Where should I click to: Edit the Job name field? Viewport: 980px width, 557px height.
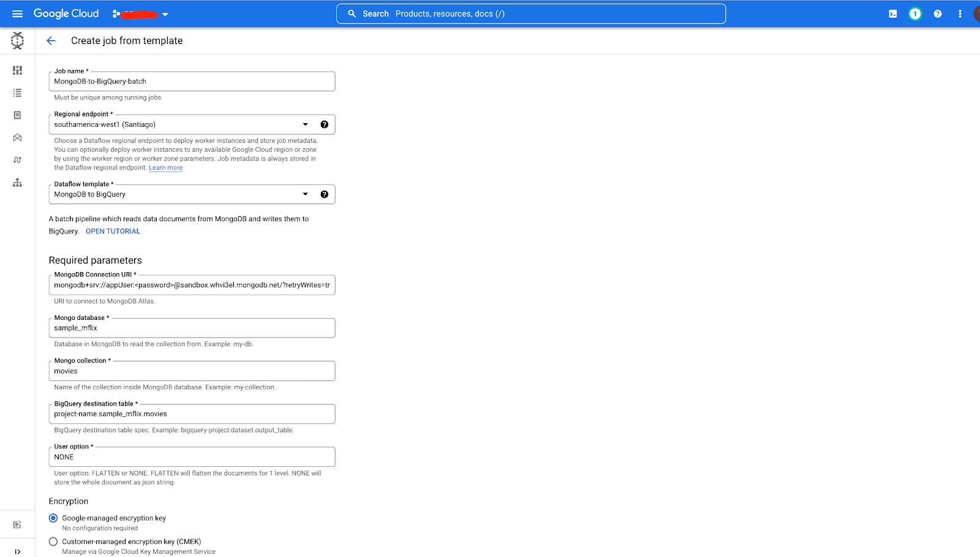pos(192,81)
